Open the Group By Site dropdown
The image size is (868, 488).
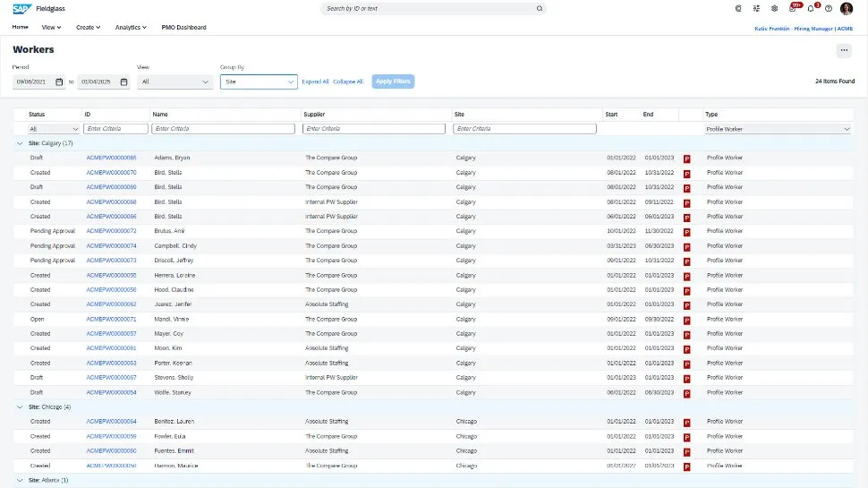pos(259,81)
